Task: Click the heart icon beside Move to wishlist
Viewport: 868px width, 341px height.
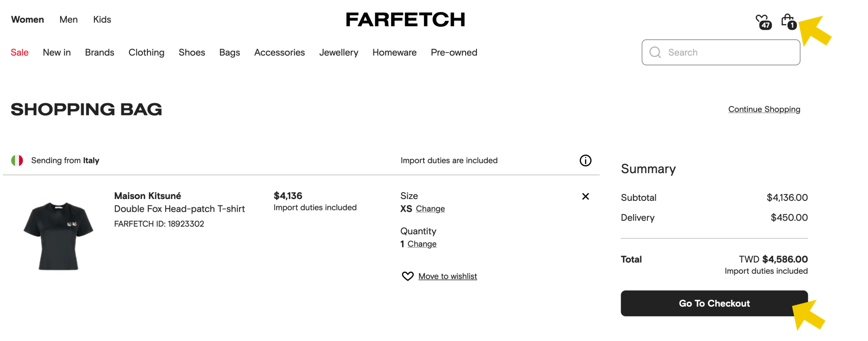Action: click(x=408, y=276)
